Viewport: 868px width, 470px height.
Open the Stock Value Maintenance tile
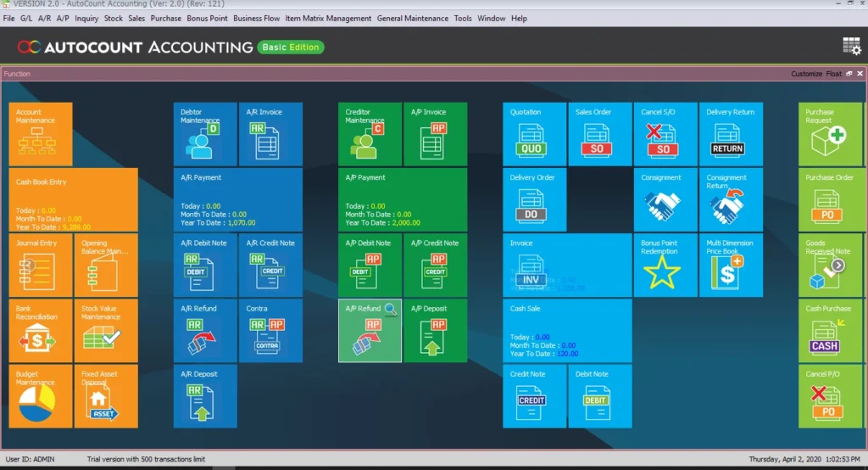pos(106,330)
